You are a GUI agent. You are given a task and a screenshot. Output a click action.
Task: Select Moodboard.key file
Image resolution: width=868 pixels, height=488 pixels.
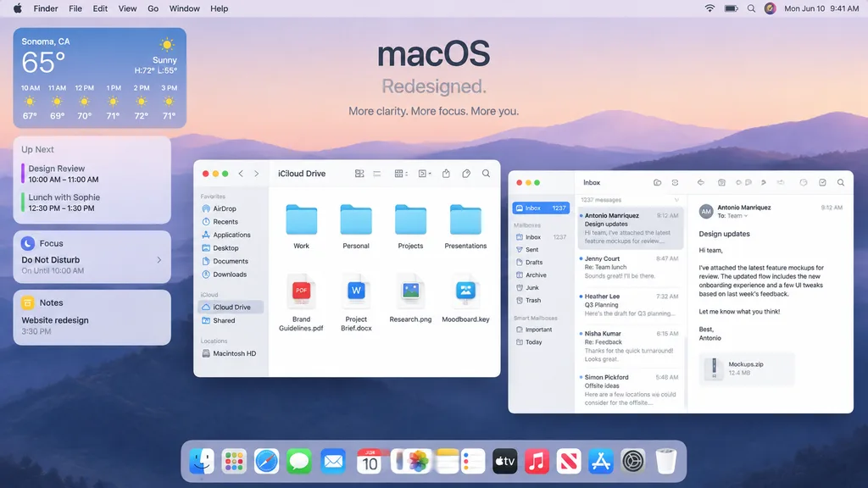[465, 299]
